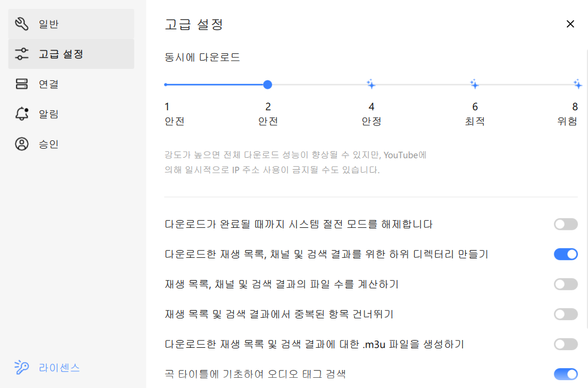Enable .m3u 파일을 생성하기 toggle
The height and width of the screenshot is (388, 588).
[x=565, y=344]
